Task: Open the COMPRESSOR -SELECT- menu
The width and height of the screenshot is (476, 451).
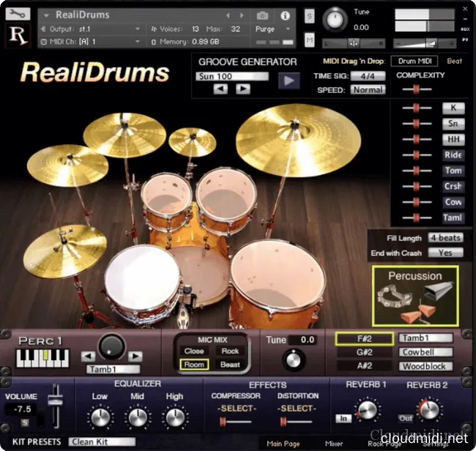Action: (237, 409)
